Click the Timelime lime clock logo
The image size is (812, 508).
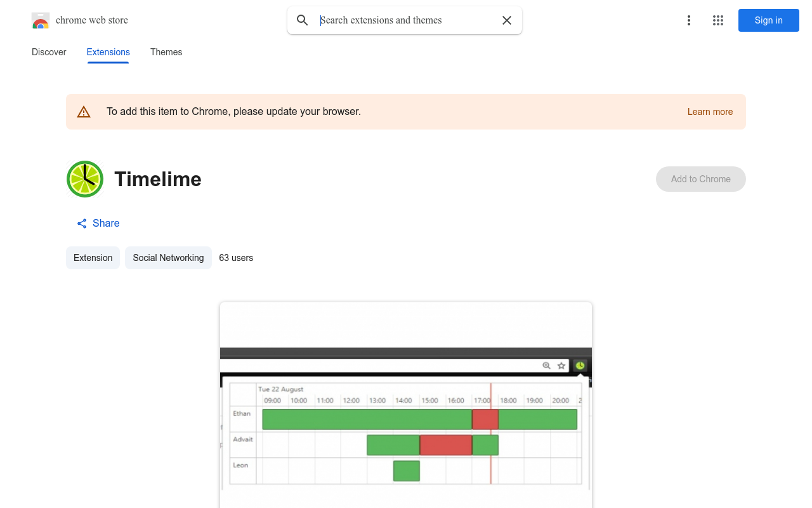85,179
